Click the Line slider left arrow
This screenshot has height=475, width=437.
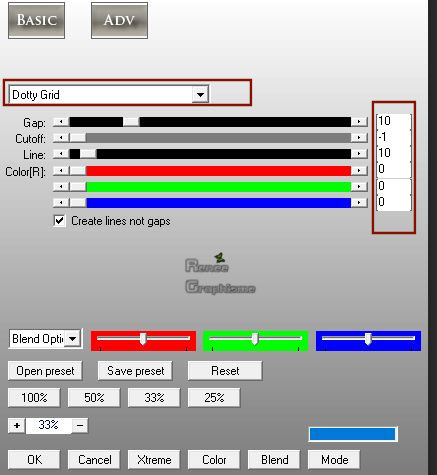point(61,154)
